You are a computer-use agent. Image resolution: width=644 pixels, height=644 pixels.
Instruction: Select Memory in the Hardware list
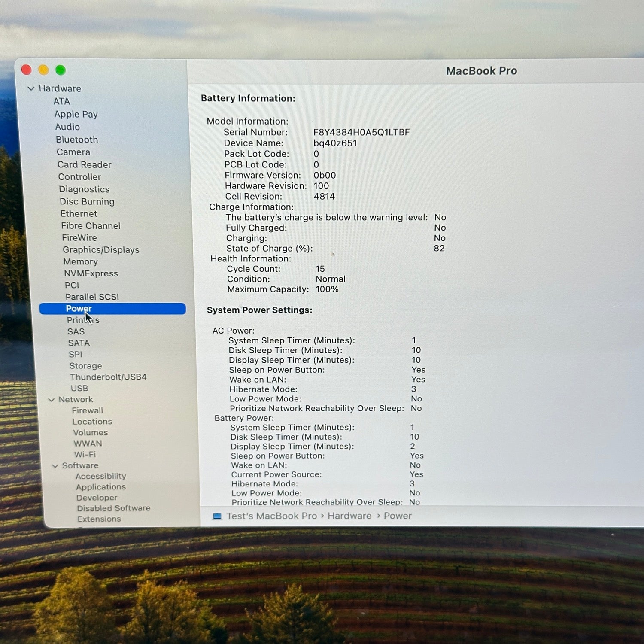coord(81,262)
